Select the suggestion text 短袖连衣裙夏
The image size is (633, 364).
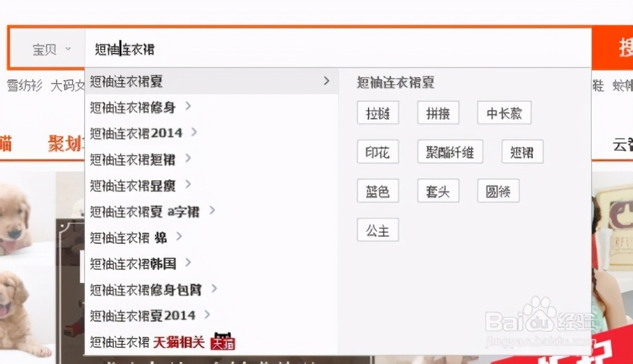(126, 82)
